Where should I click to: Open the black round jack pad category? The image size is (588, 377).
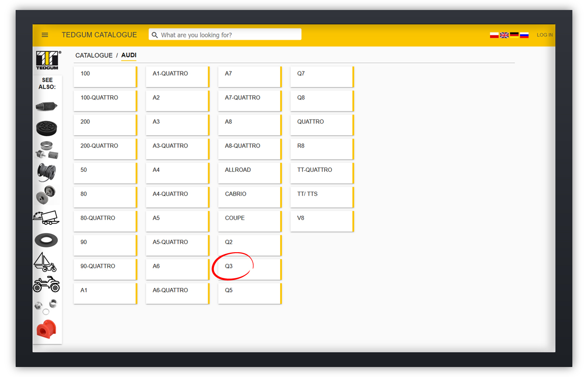click(x=47, y=128)
